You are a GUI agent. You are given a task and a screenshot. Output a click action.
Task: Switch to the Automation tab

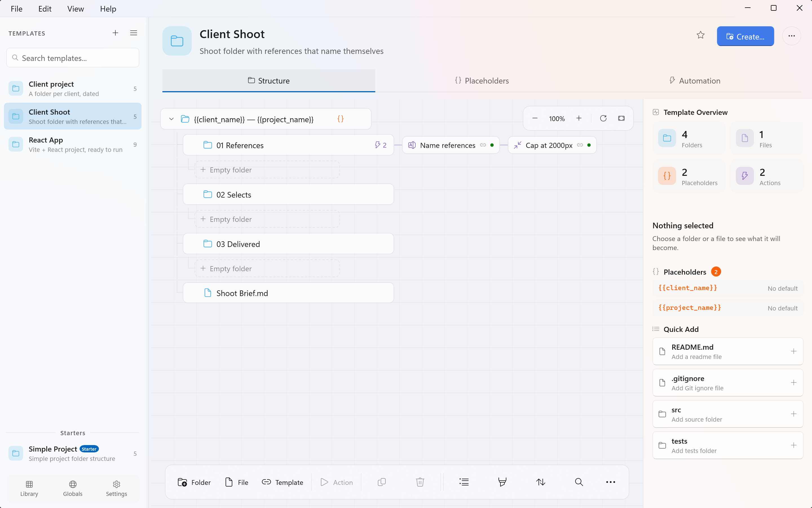694,81
